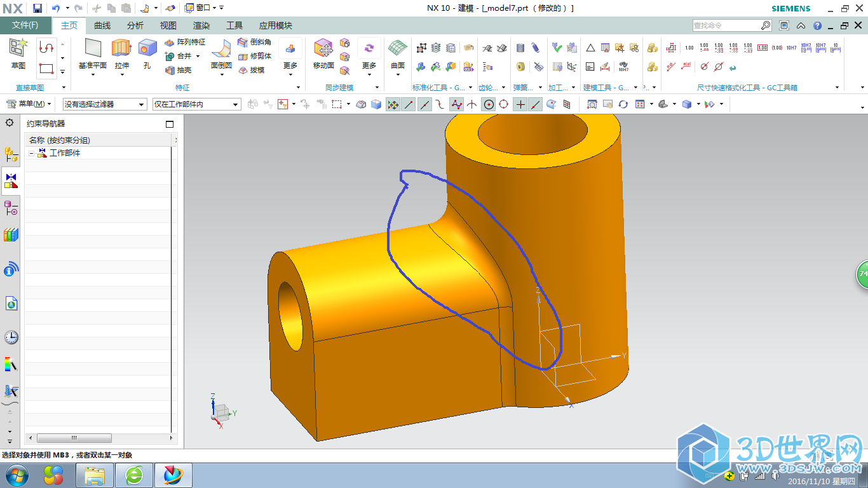
Task: Toggle the snap point on curve option
Action: click(536, 104)
